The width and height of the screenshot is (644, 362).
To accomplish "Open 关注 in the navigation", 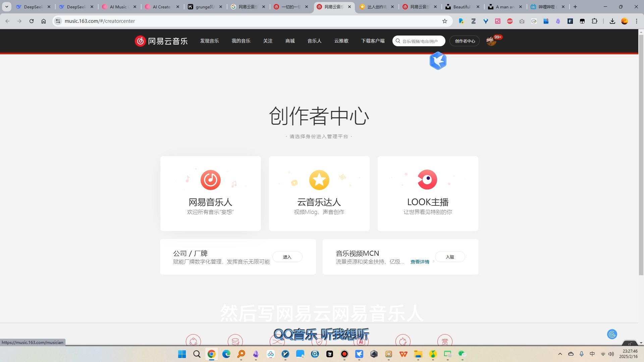I will tap(268, 41).
